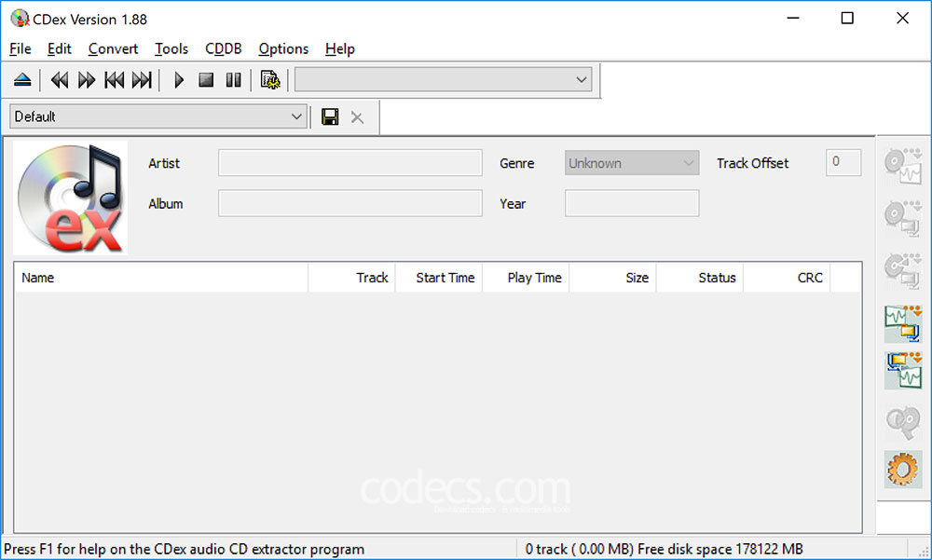This screenshot has height=560, width=932.
Task: Open settings with the orange gear icon
Action: (903, 469)
